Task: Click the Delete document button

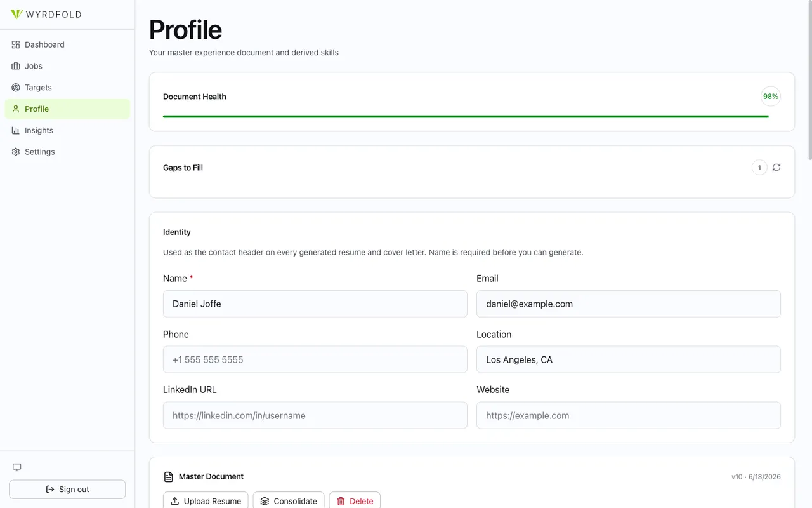Action: pos(355,501)
